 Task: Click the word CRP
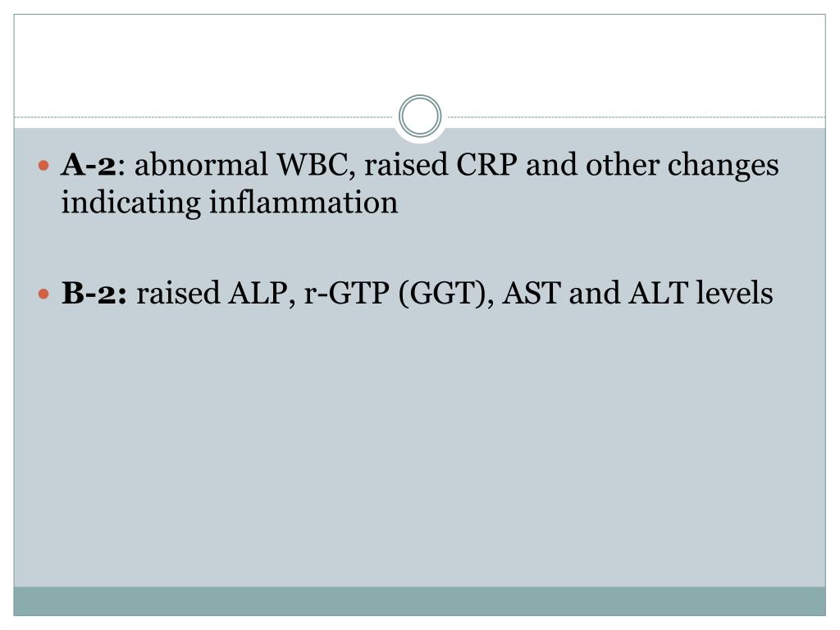coord(486,164)
